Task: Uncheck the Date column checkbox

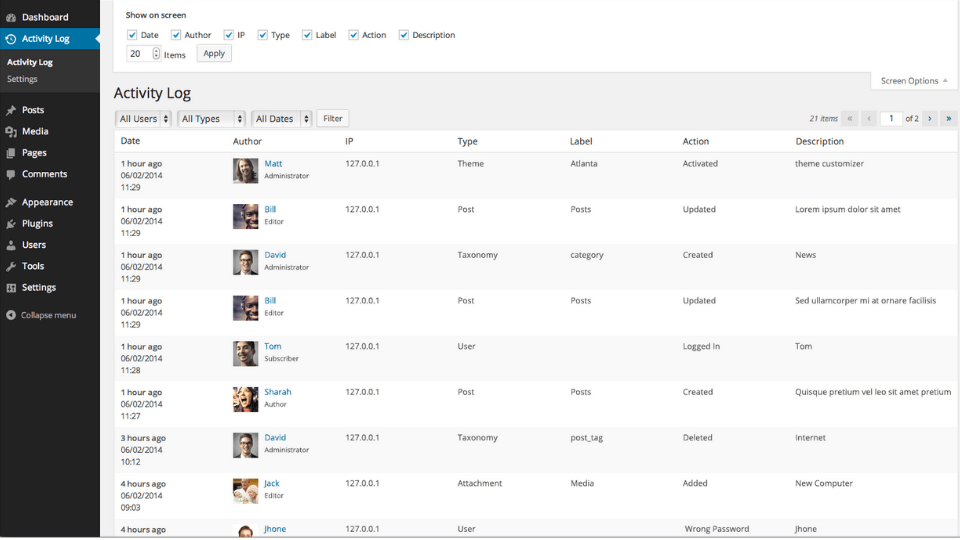Action: [x=132, y=35]
